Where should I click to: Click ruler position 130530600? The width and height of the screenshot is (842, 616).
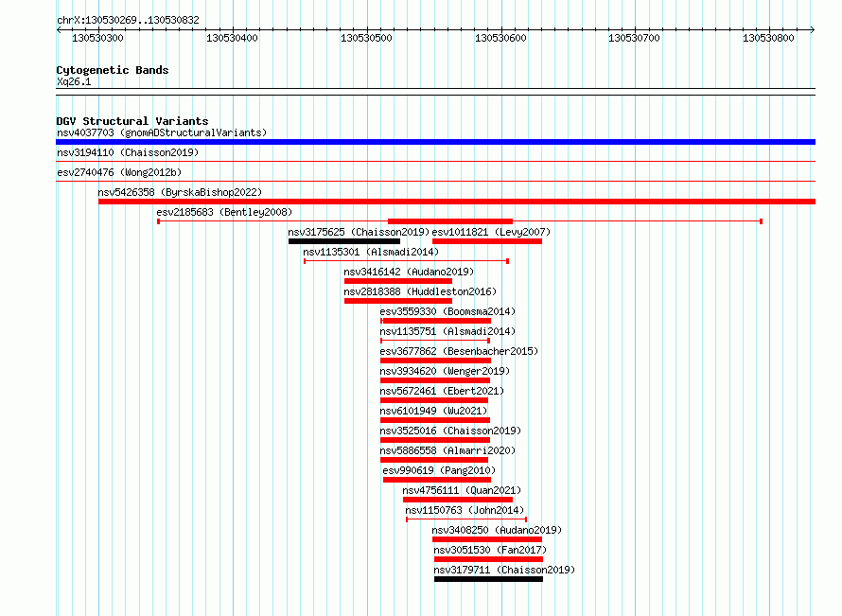[500, 38]
